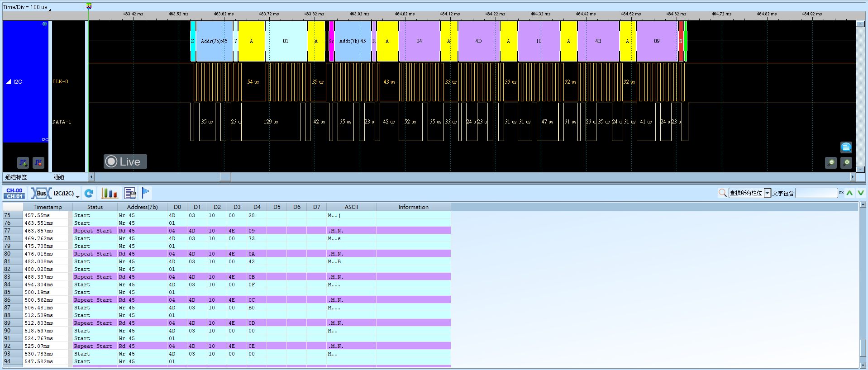Click the Information column header
Image resolution: width=868 pixels, height=370 pixels.
413,207
